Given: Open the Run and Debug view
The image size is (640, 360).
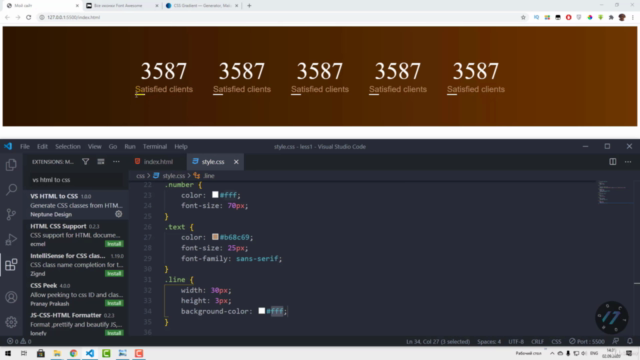Looking at the screenshot, I should point(11,240).
